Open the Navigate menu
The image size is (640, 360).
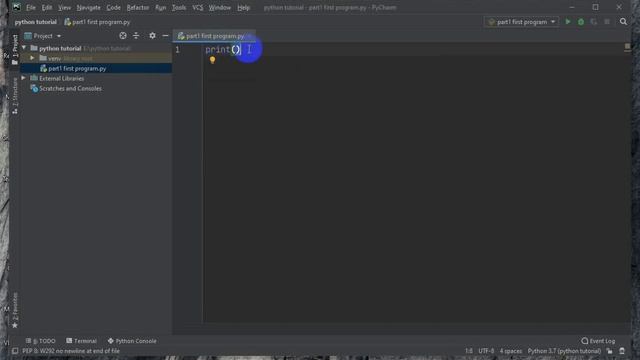pos(88,7)
